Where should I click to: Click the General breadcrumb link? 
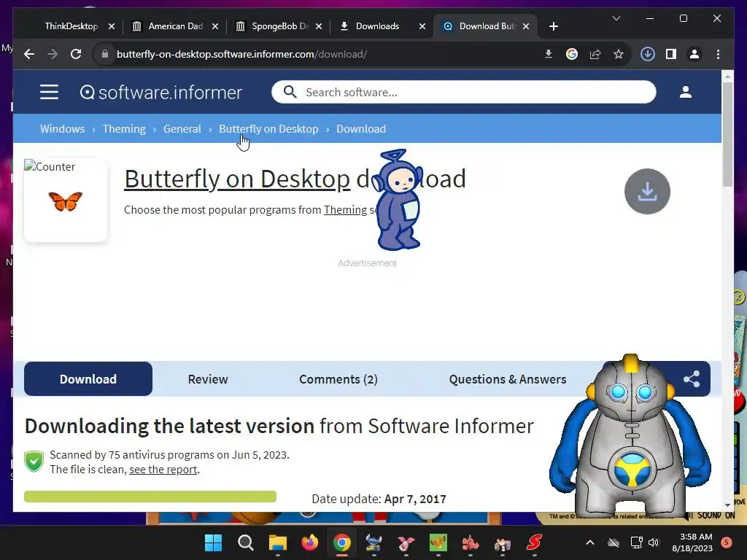coord(182,128)
